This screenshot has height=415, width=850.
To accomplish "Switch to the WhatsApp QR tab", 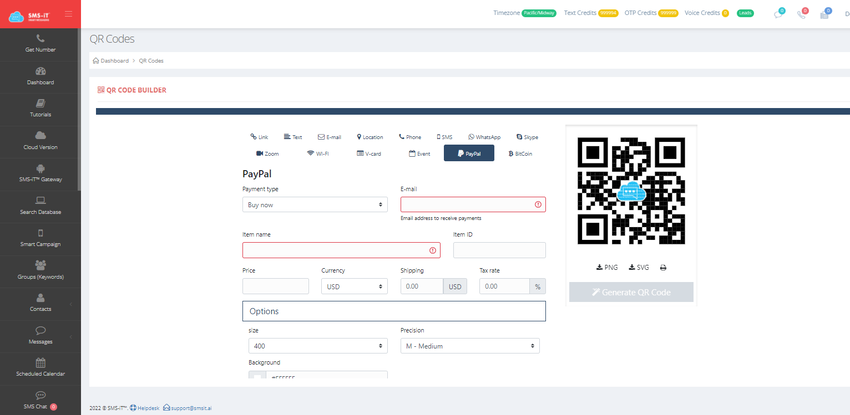I will (485, 137).
